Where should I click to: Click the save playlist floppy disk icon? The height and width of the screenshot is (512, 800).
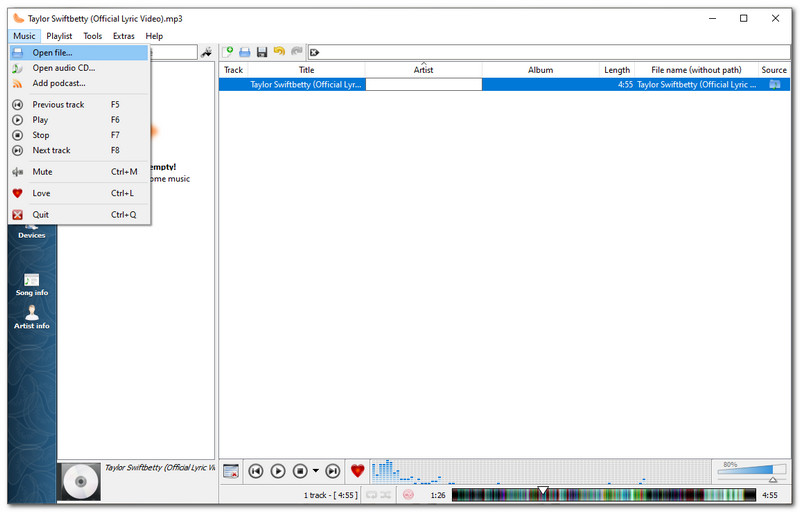click(x=262, y=52)
